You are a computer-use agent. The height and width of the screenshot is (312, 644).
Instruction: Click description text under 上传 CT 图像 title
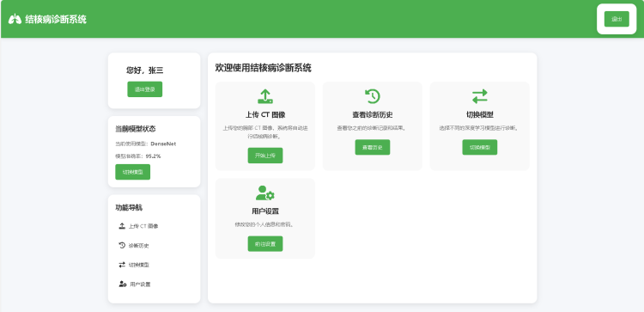point(265,132)
